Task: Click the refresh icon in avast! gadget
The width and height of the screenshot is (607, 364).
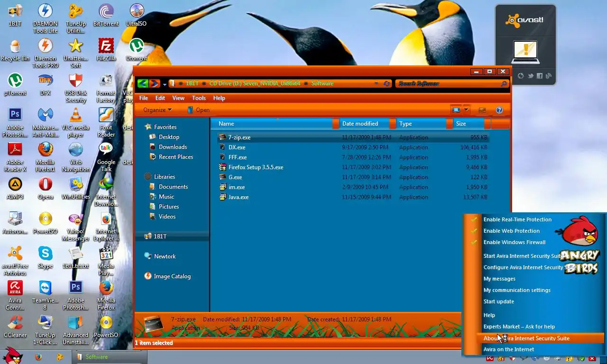Action: (x=521, y=76)
